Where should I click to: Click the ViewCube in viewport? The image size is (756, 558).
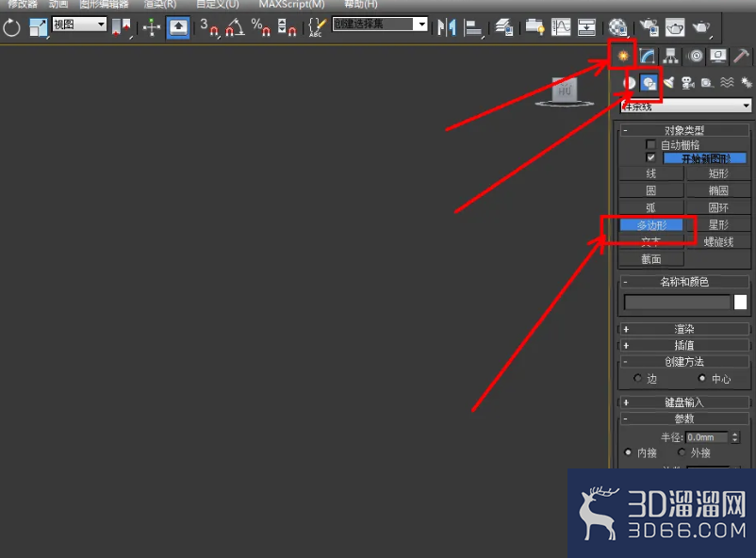coord(565,91)
